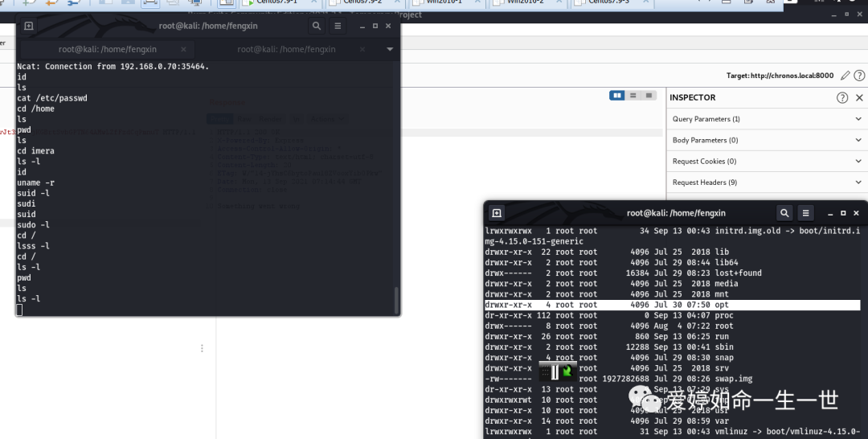Close the first root@kali terminal tab
The image size is (868, 439).
pyautogui.click(x=183, y=49)
